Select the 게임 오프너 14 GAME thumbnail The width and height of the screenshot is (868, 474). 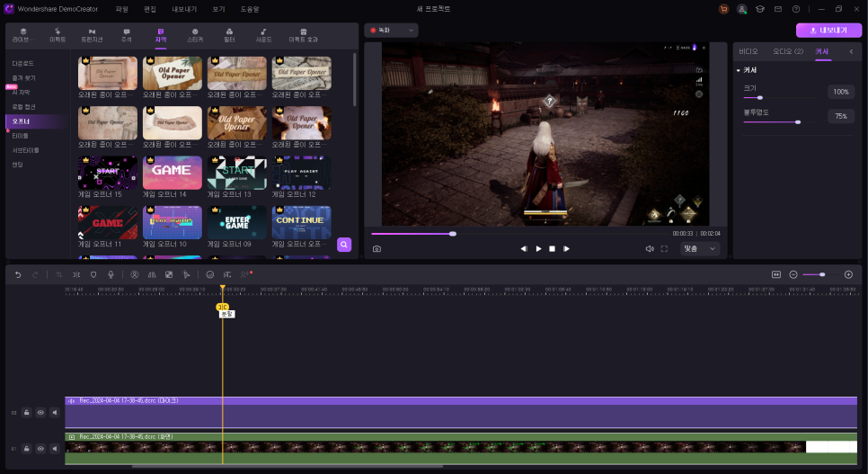click(173, 173)
